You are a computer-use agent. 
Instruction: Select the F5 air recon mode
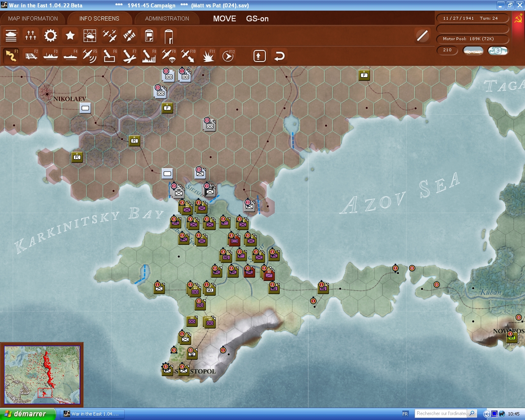pyautogui.click(x=90, y=55)
